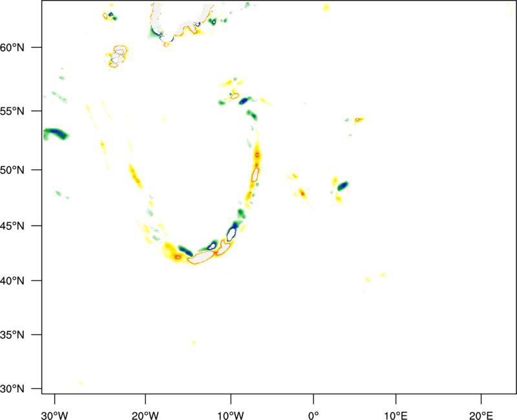Click the 0° longitude label

(313, 415)
